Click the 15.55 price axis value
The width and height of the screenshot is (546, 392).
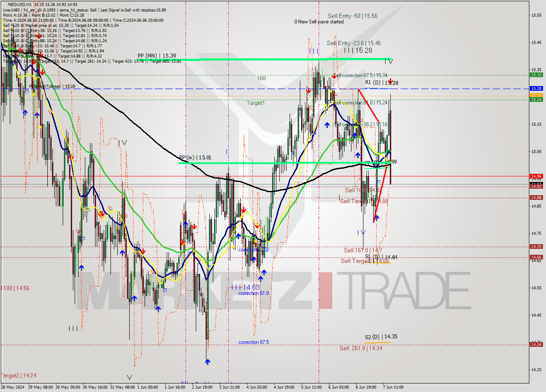click(x=536, y=15)
